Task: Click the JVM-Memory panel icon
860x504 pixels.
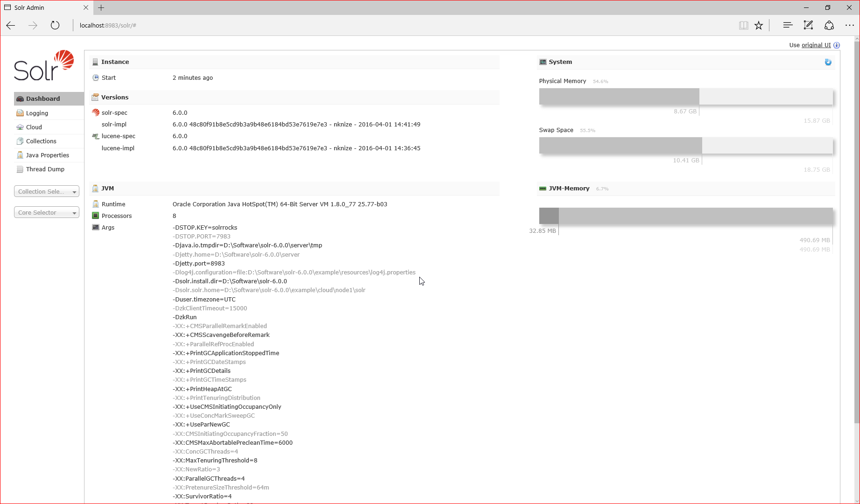Action: coord(543,188)
